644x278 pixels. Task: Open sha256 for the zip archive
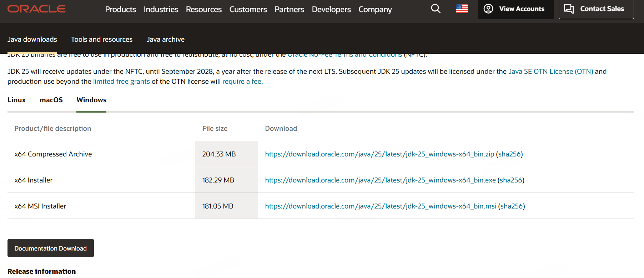pyautogui.click(x=509, y=154)
